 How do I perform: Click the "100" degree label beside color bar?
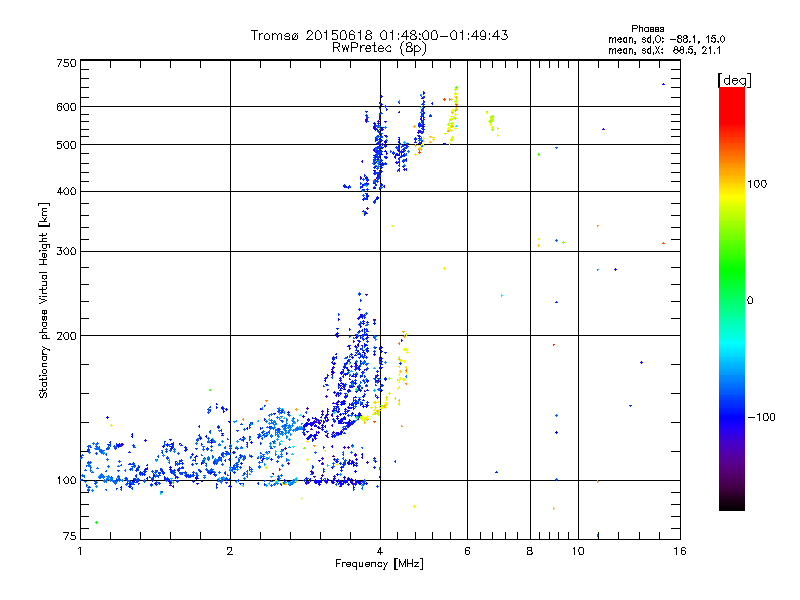point(757,184)
